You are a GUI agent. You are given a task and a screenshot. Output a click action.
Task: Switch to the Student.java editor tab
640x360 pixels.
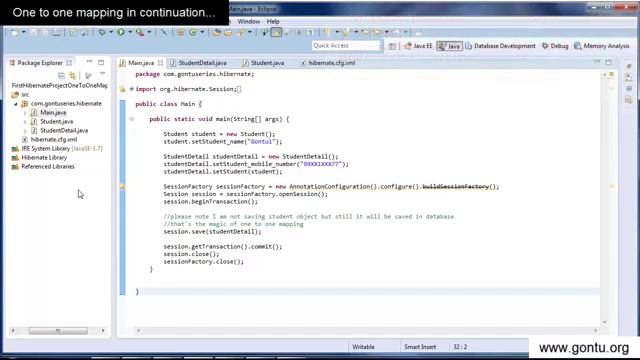263,63
